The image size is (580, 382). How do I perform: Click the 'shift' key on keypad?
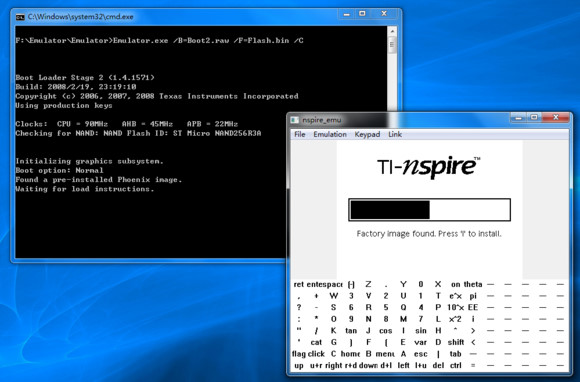pos(456,342)
